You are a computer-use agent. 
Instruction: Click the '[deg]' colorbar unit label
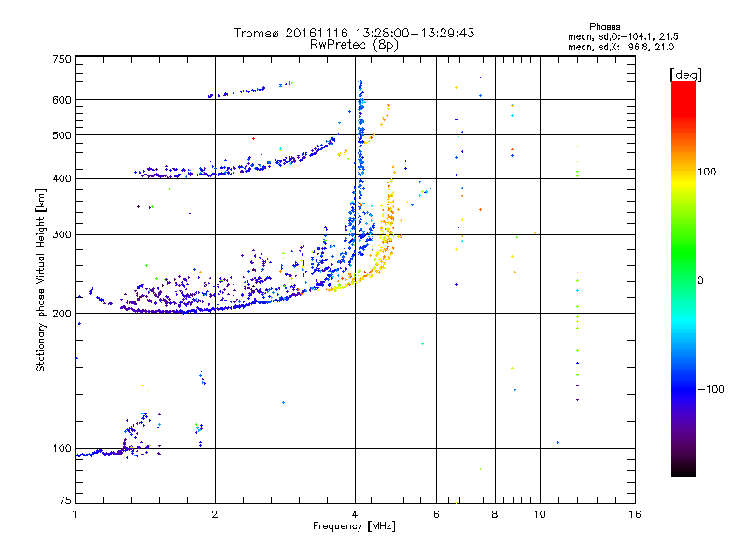coord(685,75)
